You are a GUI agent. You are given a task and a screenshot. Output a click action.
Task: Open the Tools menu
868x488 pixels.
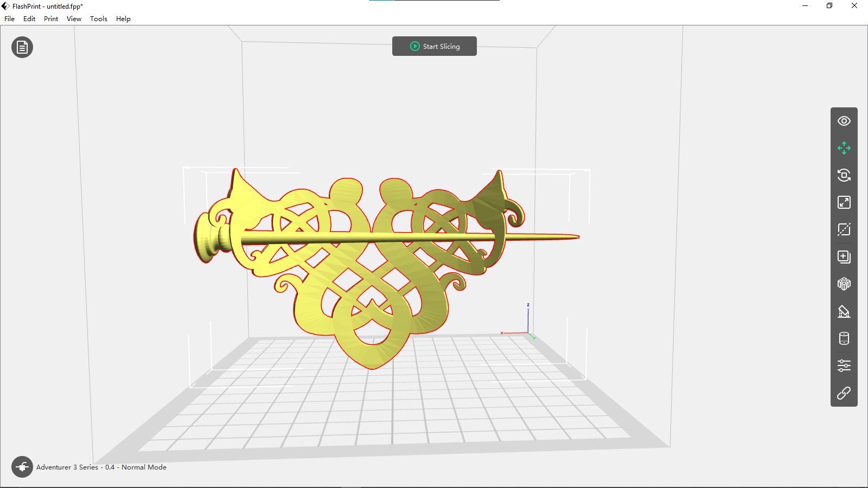[x=98, y=18]
